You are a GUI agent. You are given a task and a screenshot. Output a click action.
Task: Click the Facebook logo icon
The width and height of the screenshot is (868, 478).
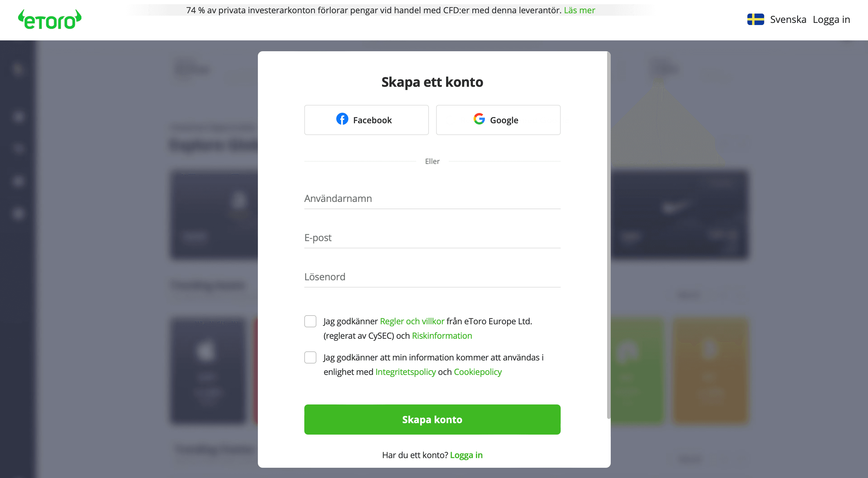[342, 119]
